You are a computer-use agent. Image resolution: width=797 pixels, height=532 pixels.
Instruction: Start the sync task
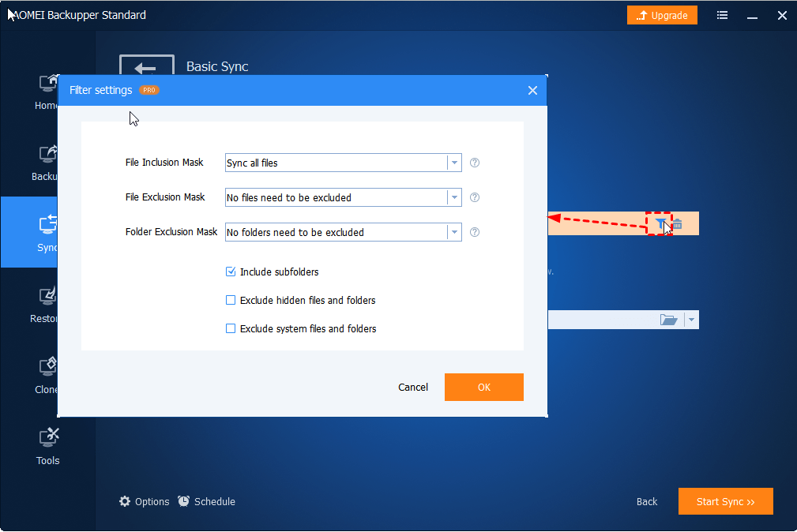[x=725, y=501]
